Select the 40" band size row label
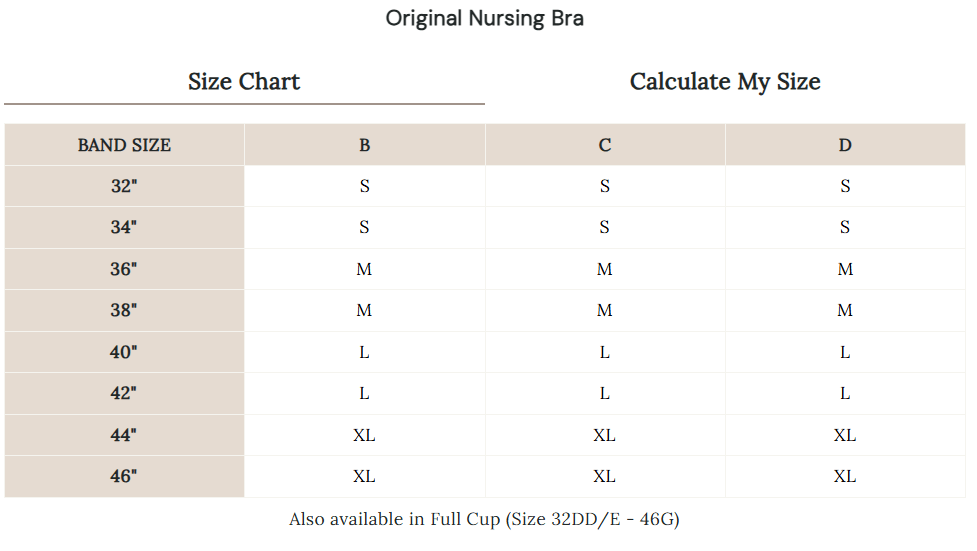Image resolution: width=977 pixels, height=551 pixels. (x=124, y=352)
